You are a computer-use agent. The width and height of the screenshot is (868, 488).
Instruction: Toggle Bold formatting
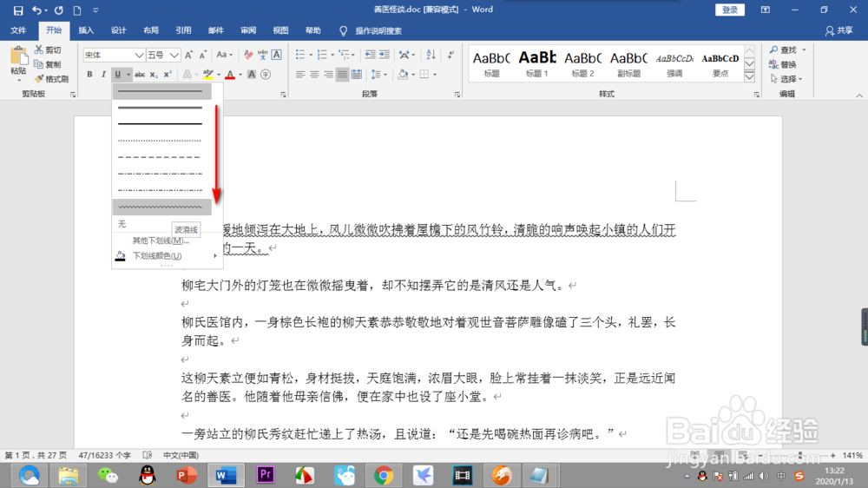coord(89,74)
